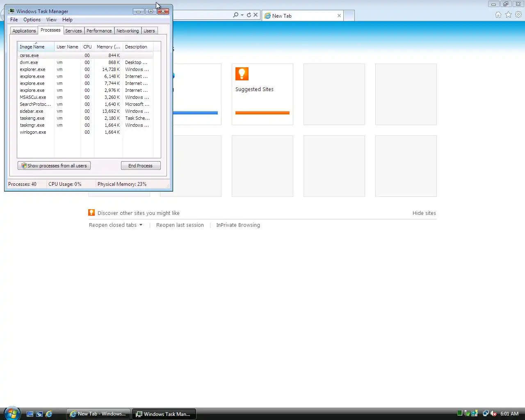Image resolution: width=525 pixels, height=420 pixels.
Task: Click the Stop loading X in address bar
Action: (x=256, y=15)
